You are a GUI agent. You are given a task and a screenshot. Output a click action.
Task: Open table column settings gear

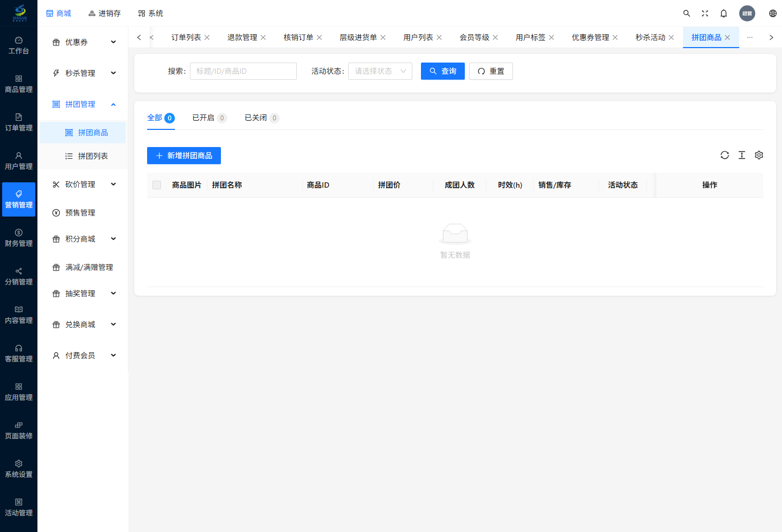(759, 155)
